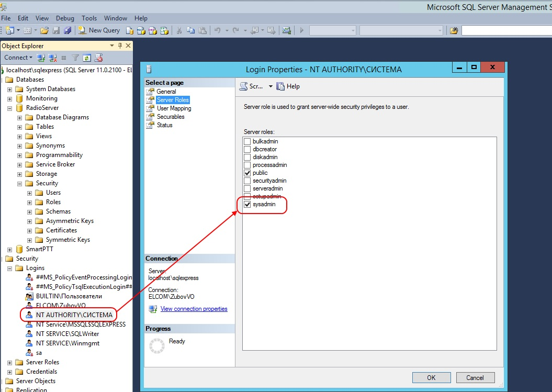Viewport: 552px width, 392px height.
Task: Uncheck the sysadmin server role
Action: coord(247,204)
